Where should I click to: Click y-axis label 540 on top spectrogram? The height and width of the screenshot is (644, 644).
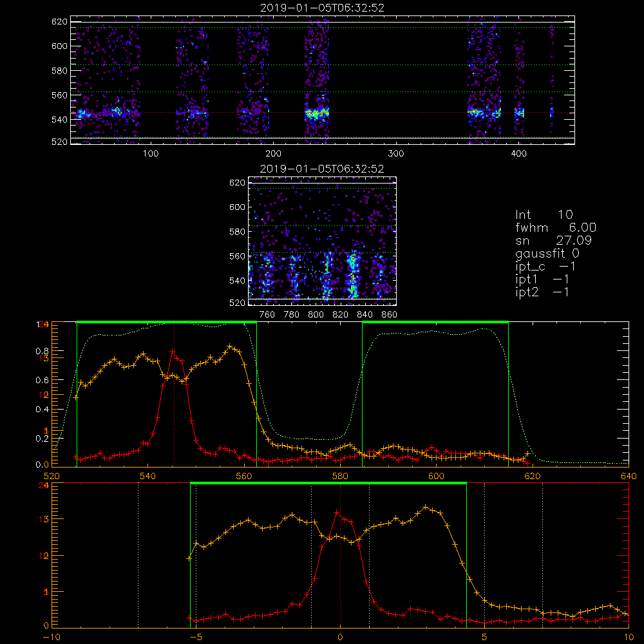59,120
